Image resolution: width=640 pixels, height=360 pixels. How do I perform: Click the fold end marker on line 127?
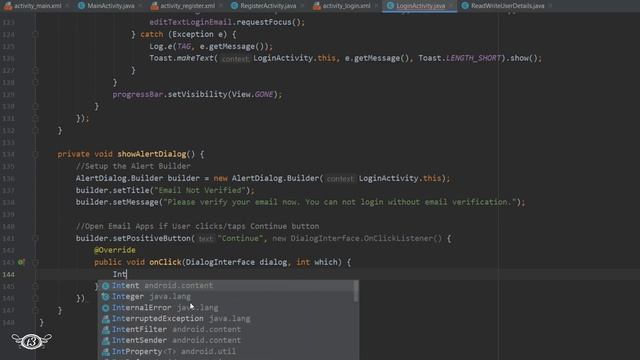click(36, 70)
